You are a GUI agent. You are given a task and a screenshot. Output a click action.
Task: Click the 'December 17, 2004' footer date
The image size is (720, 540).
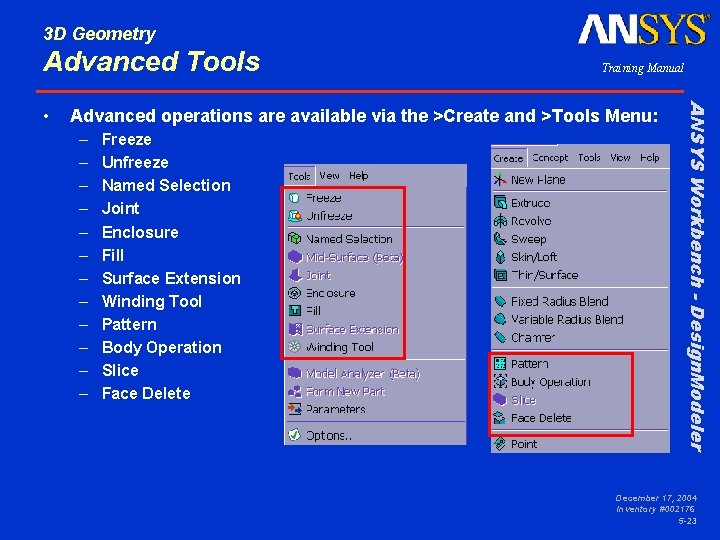pyautogui.click(x=656, y=498)
